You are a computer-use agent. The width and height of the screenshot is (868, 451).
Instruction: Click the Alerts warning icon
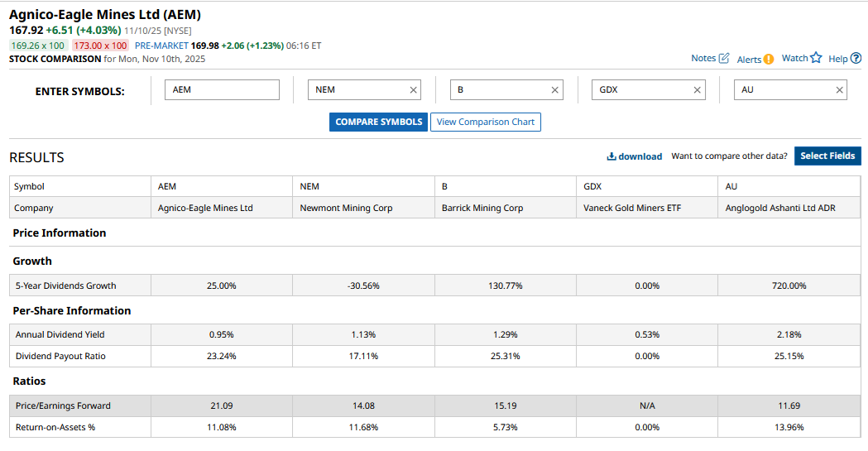[769, 59]
